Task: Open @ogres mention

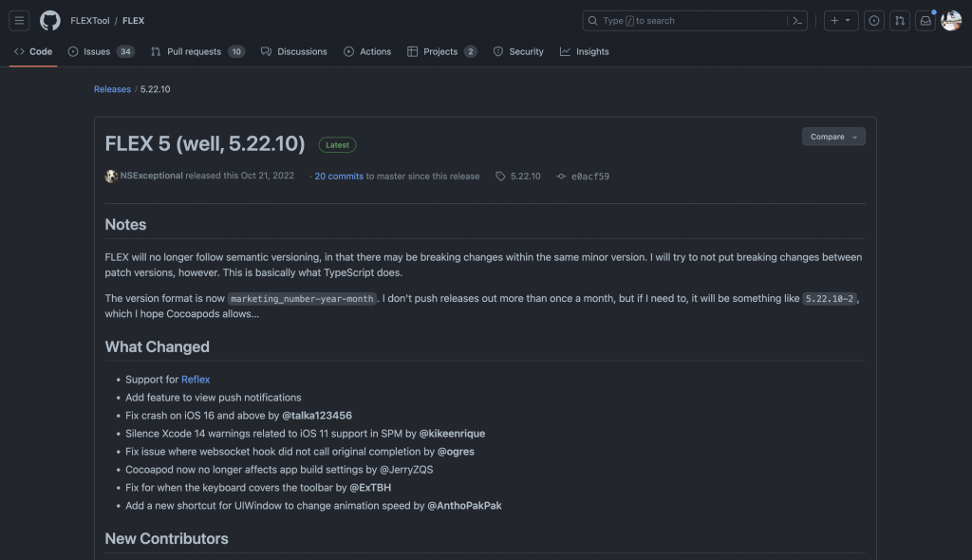Action: [456, 451]
